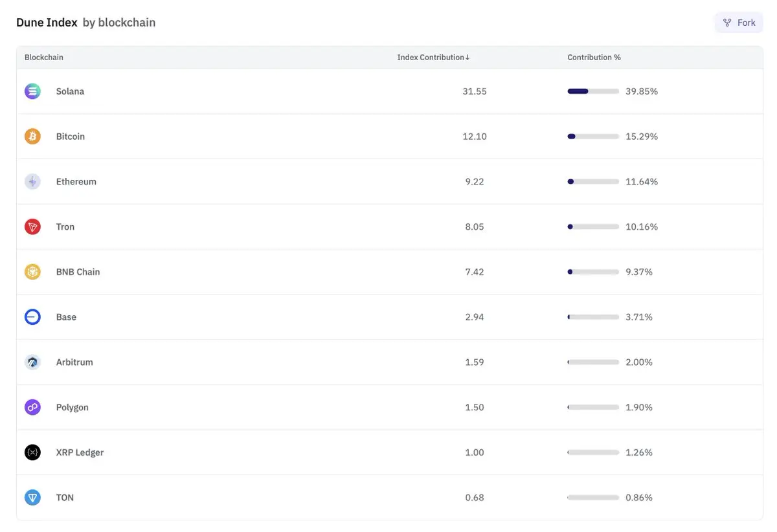
Task: Select the TON blockchain name
Action: coord(65,498)
